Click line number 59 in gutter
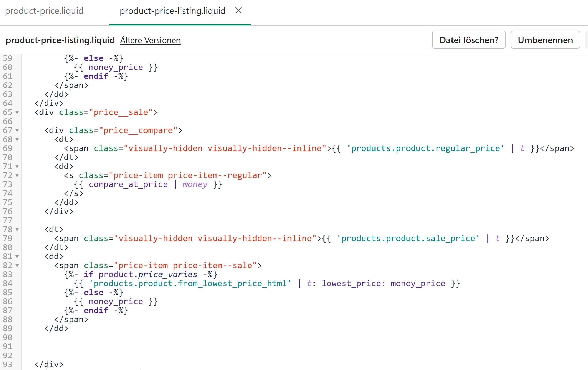The image size is (588, 370). tap(8, 58)
